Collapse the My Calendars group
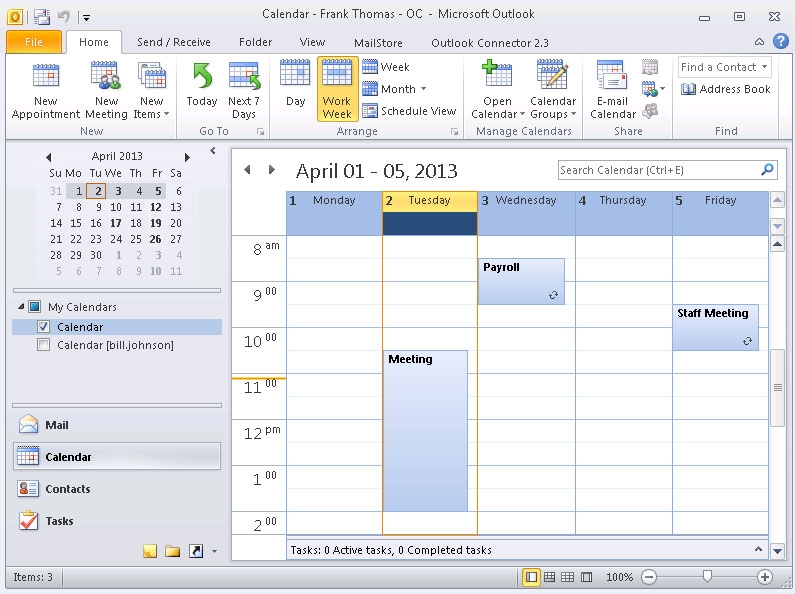 [21, 307]
